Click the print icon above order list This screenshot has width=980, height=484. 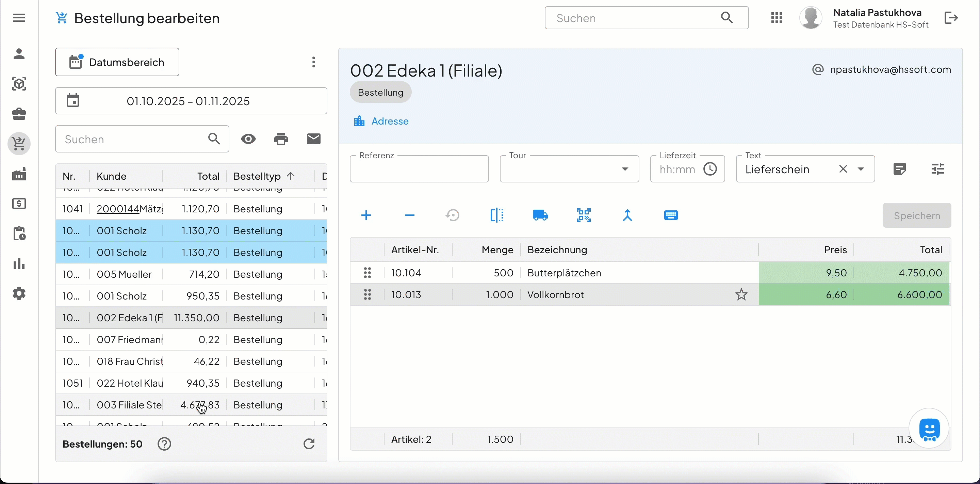click(x=281, y=139)
